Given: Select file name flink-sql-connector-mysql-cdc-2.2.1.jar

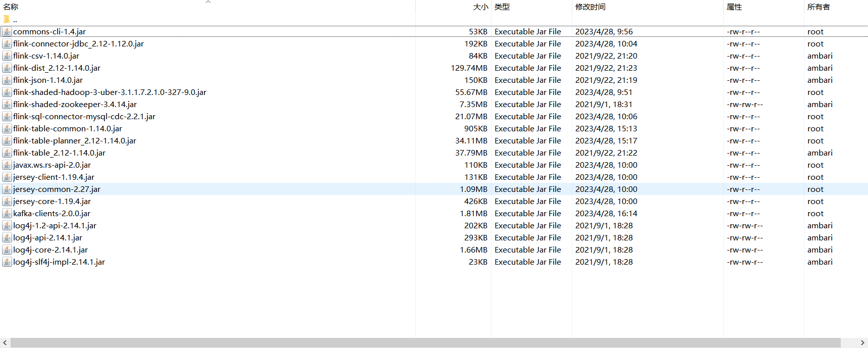Looking at the screenshot, I should pos(84,116).
